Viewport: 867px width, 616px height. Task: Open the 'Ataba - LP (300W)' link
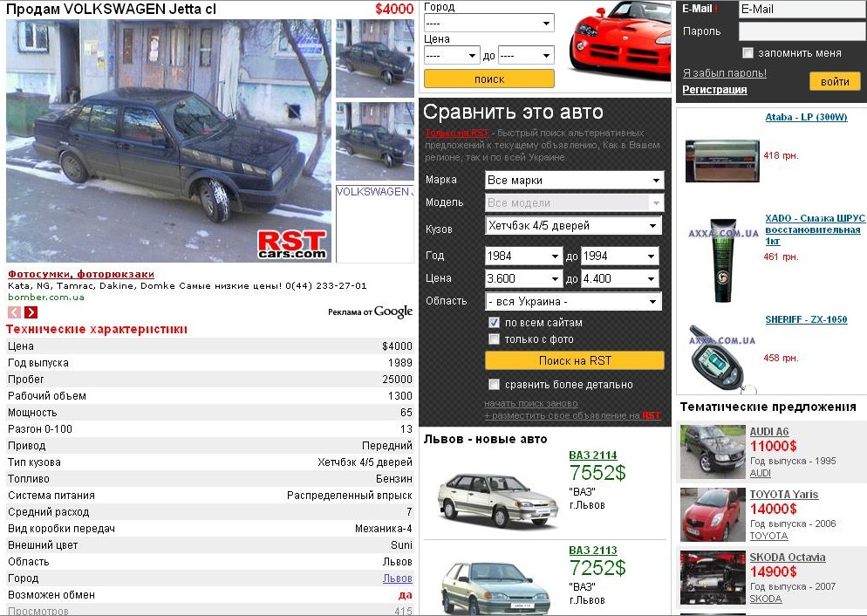pos(806,117)
